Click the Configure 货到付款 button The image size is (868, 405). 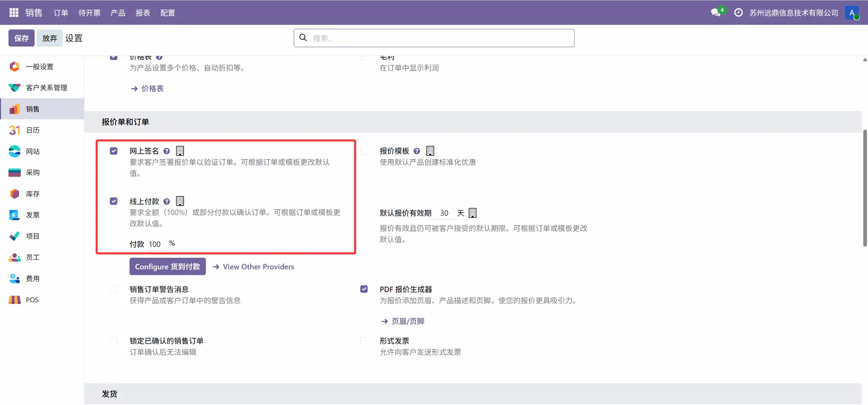point(167,267)
